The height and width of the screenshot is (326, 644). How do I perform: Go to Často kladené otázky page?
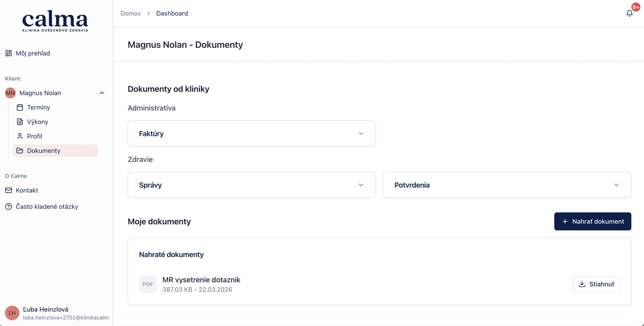pos(47,207)
